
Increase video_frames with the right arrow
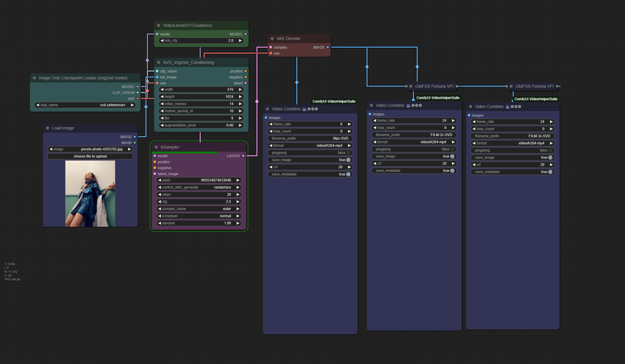tap(240, 104)
